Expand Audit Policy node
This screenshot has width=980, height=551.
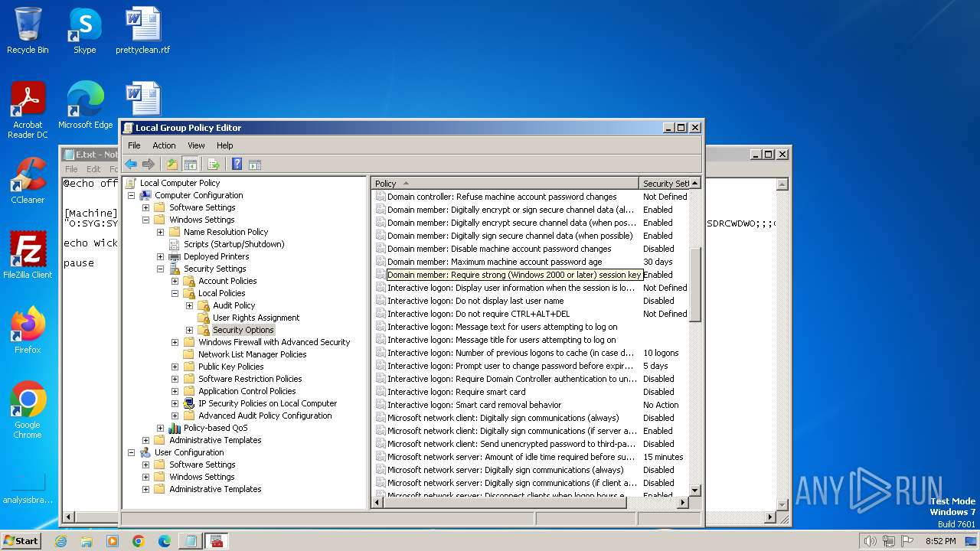[x=189, y=305]
